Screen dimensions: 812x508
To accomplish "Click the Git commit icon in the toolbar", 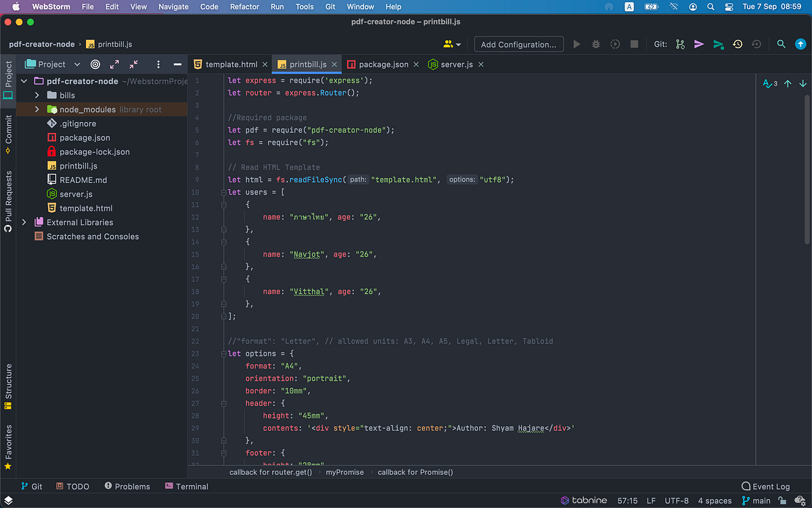I will [699, 43].
